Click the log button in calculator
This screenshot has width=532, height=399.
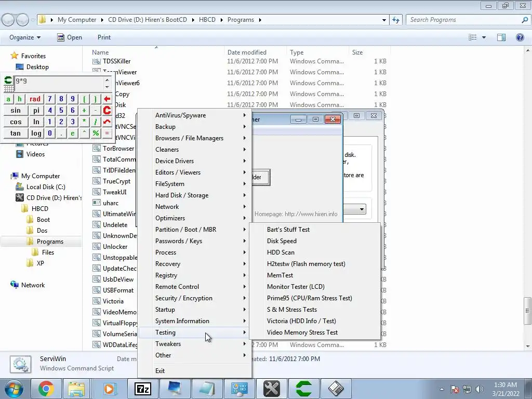pos(36,134)
